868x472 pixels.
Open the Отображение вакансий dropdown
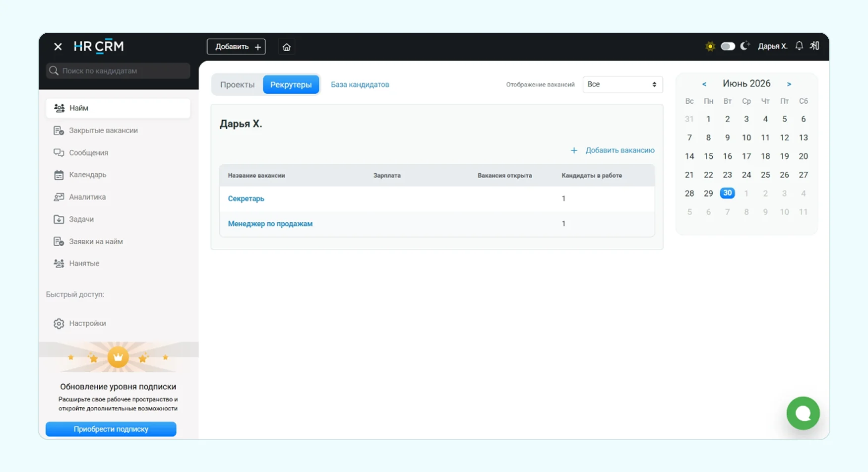(x=622, y=84)
